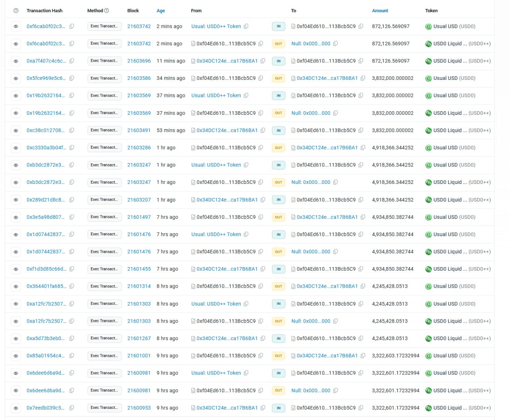
Task: Copy hash 0x7eedb039c5
Action: 72,408
